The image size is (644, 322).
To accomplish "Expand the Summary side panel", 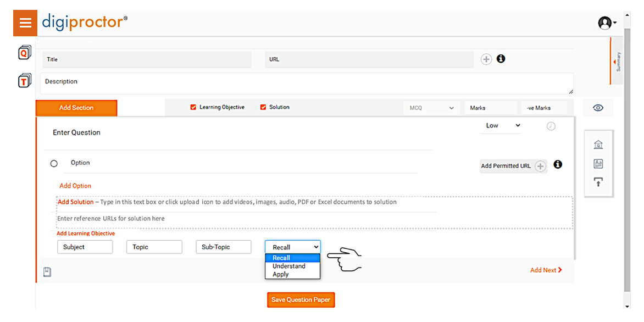I will pyautogui.click(x=616, y=61).
